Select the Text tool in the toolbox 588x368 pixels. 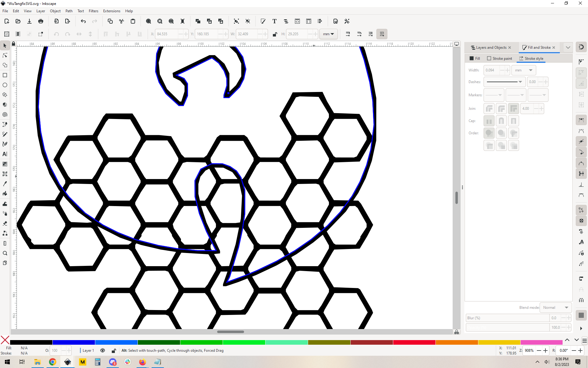(5, 154)
